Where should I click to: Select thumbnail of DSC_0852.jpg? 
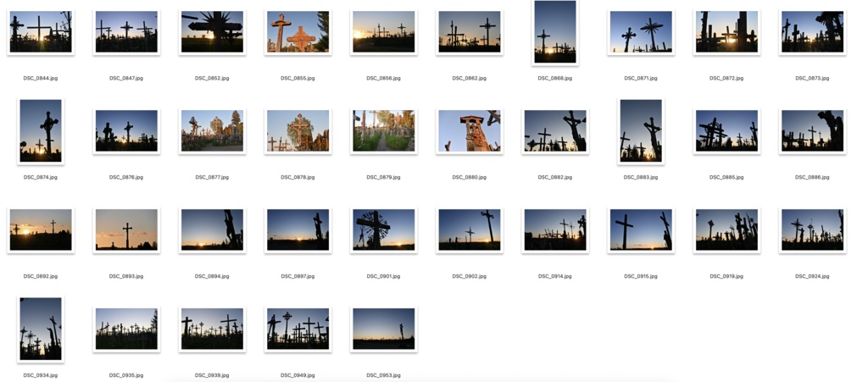tap(212, 32)
